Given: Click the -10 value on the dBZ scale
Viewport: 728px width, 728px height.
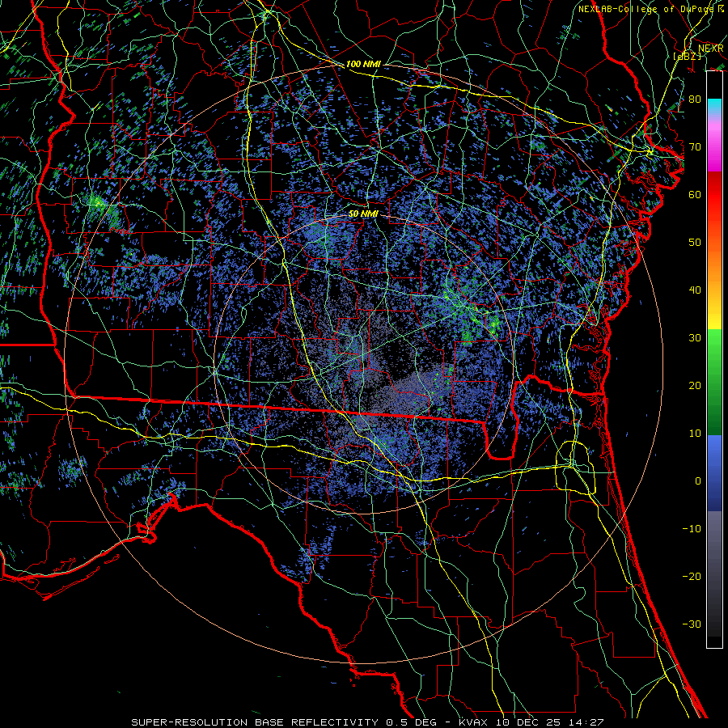Looking at the screenshot, I should pos(692,529).
